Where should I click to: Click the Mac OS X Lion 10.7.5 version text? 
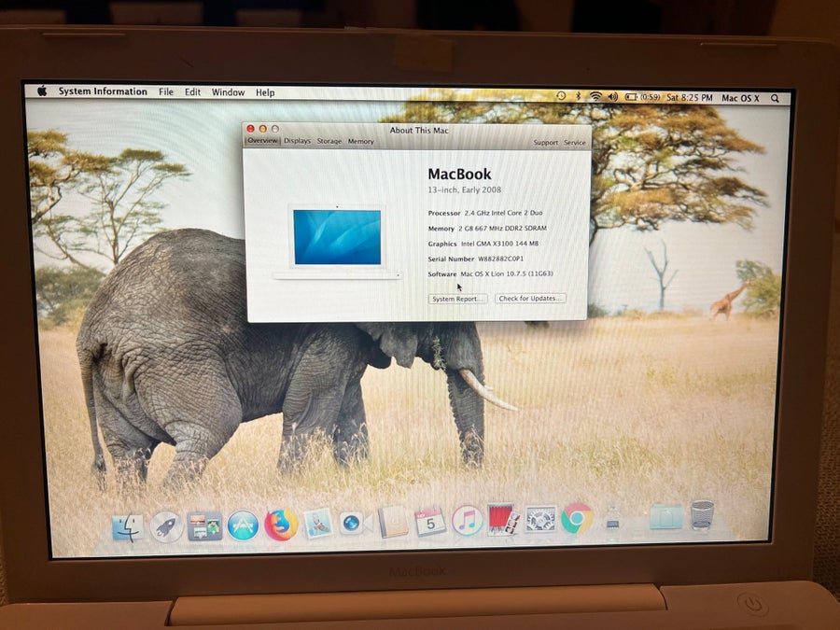[x=506, y=273]
